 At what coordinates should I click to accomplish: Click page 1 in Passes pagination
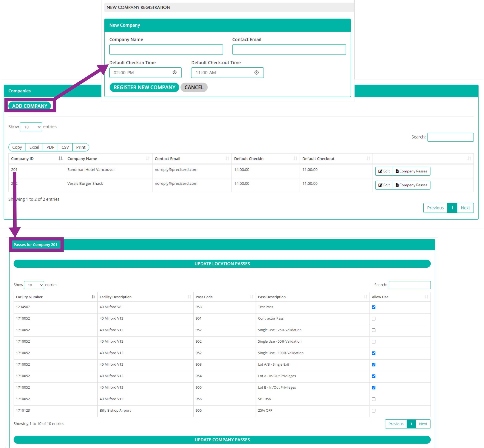tap(411, 424)
